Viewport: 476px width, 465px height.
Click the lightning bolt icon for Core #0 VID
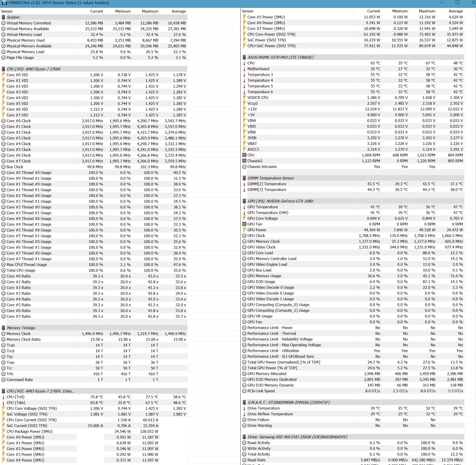(x=3, y=75)
